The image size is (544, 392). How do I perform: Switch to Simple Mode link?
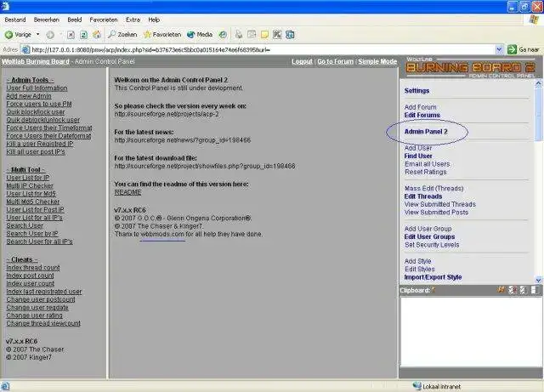(377, 61)
